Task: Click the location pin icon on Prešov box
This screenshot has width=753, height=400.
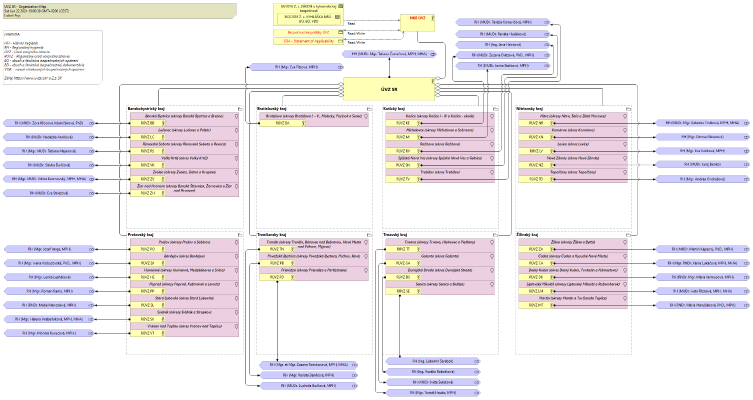Action: pos(236,242)
